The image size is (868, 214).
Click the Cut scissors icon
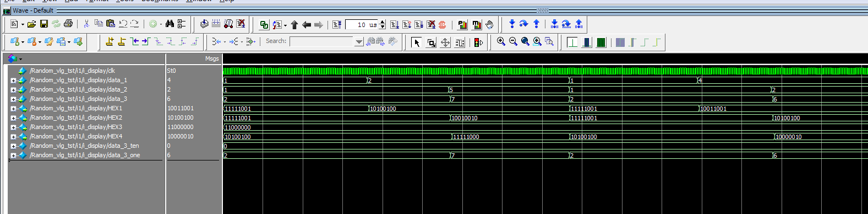coord(86,24)
